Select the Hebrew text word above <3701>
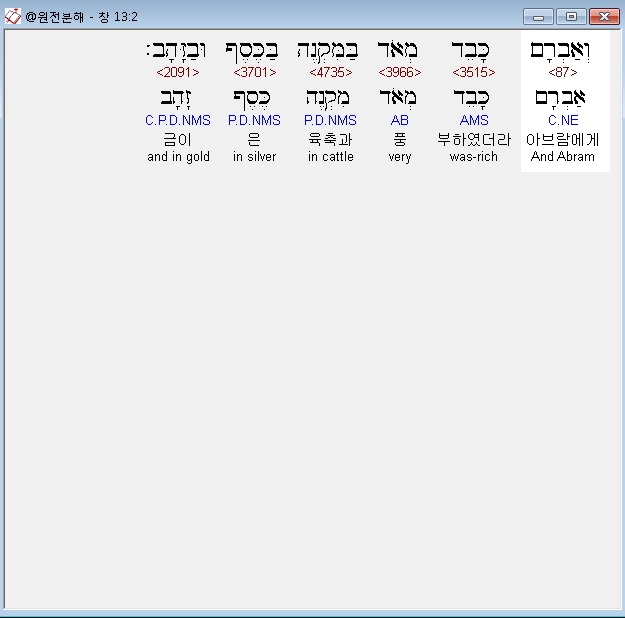This screenshot has width=625, height=618. (x=252, y=52)
